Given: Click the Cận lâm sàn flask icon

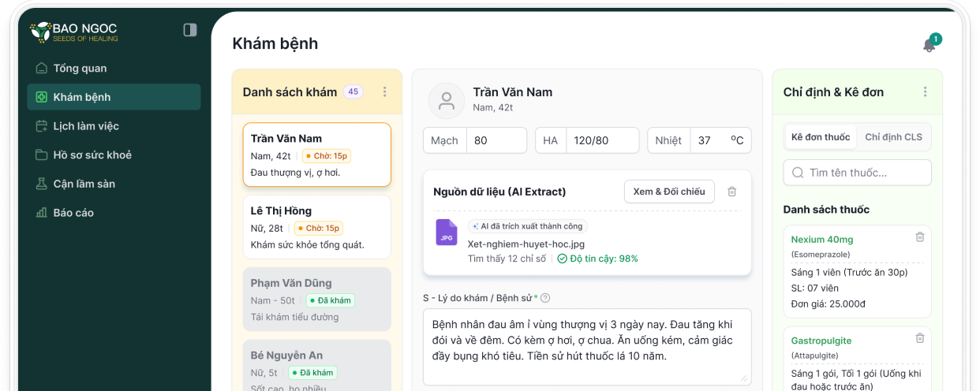Looking at the screenshot, I should pos(41,184).
